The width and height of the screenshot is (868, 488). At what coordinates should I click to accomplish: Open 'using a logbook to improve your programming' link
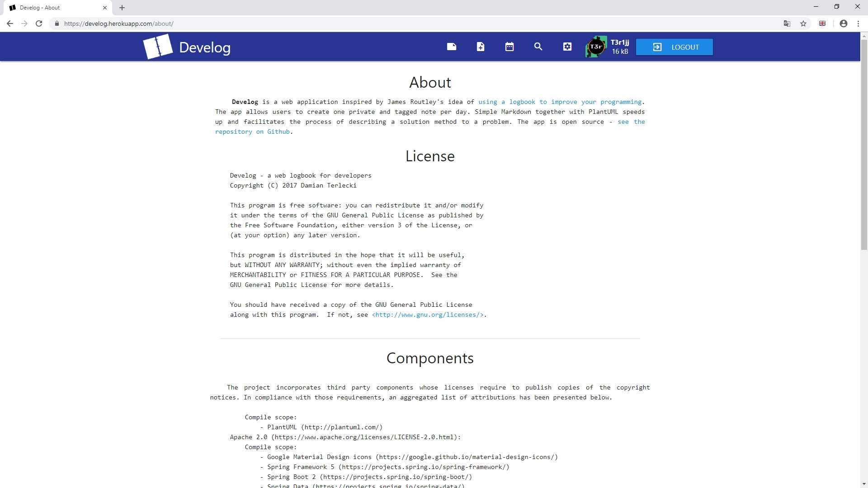(560, 102)
